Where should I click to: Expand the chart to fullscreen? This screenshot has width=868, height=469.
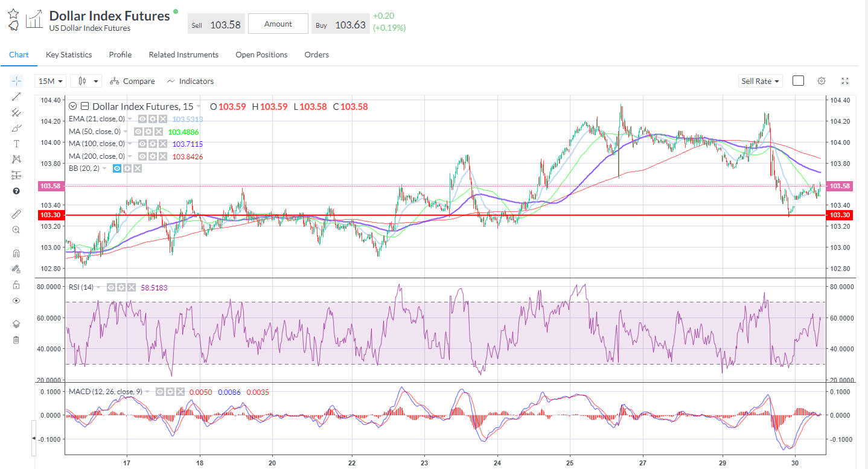(x=845, y=81)
